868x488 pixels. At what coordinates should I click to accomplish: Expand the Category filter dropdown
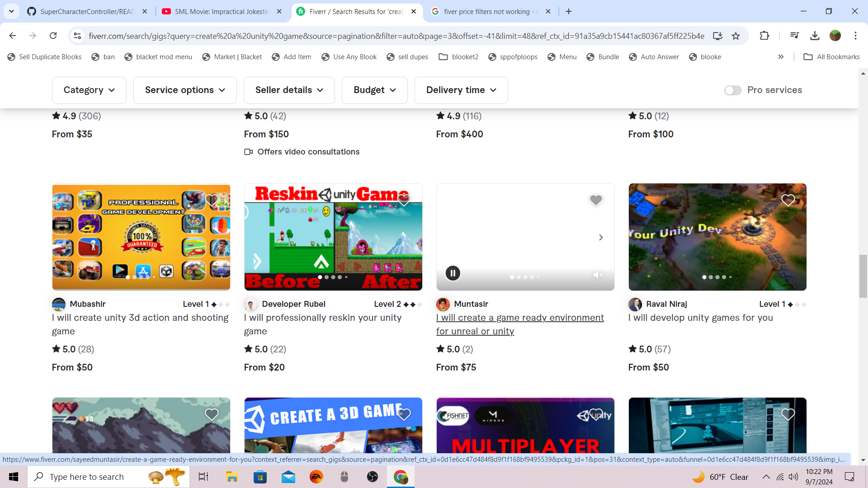[89, 90]
